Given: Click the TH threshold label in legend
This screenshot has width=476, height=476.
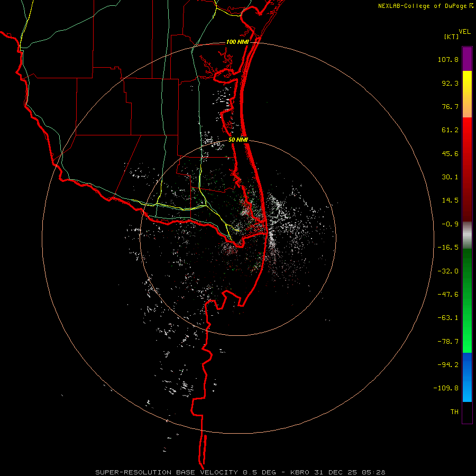Looking at the screenshot, I should click(454, 412).
